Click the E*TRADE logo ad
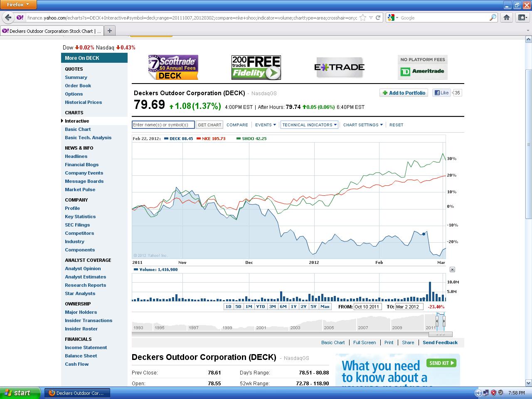Screen dimensions: 532x399 [x=339, y=67]
